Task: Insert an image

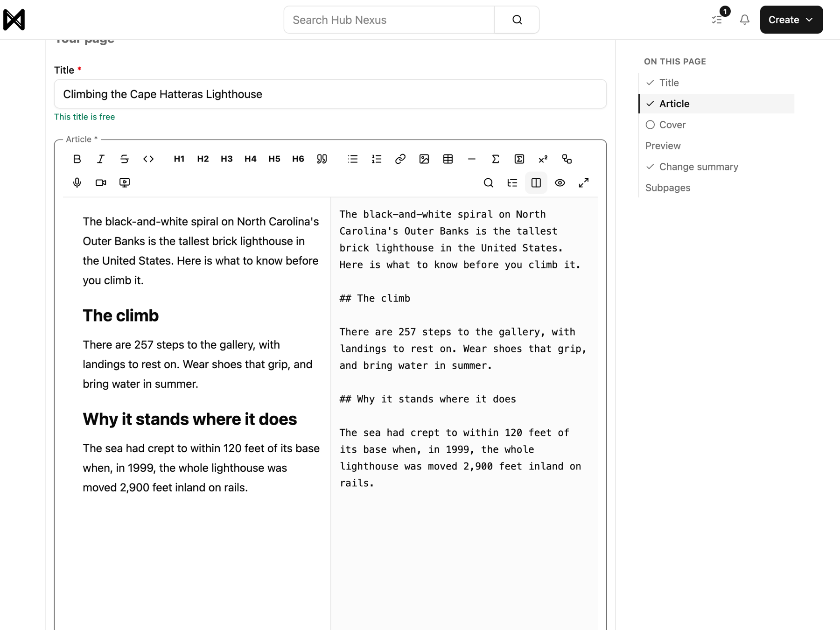Action: coord(424,159)
